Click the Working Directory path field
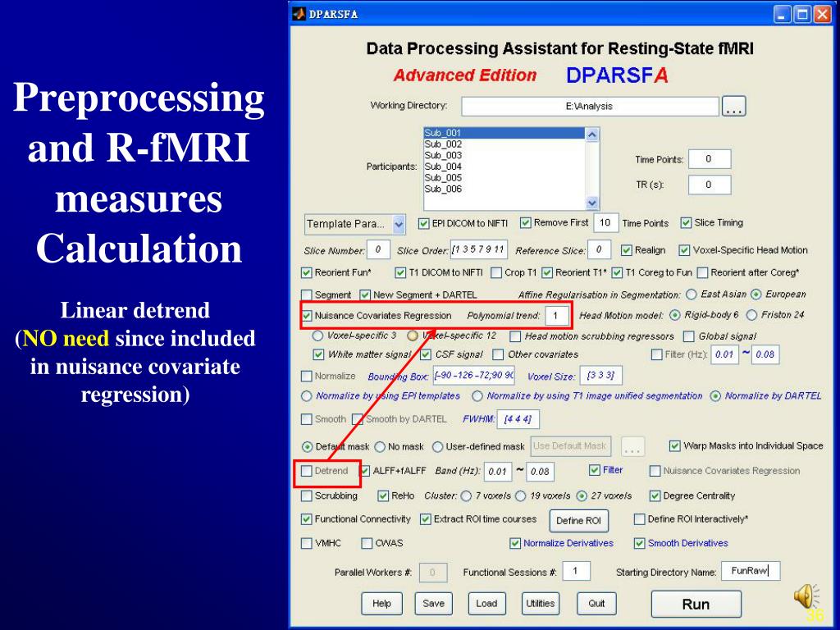Viewport: 840px width, 630px height. 590,106
